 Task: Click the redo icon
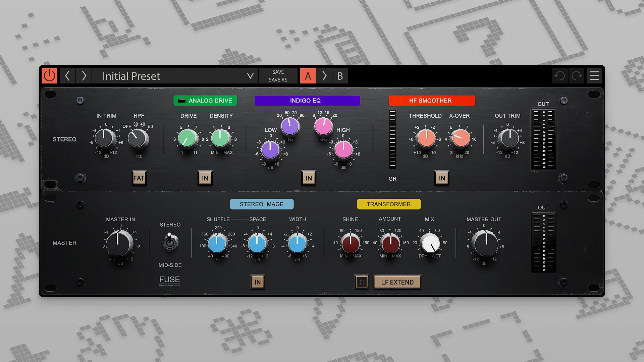click(x=576, y=76)
